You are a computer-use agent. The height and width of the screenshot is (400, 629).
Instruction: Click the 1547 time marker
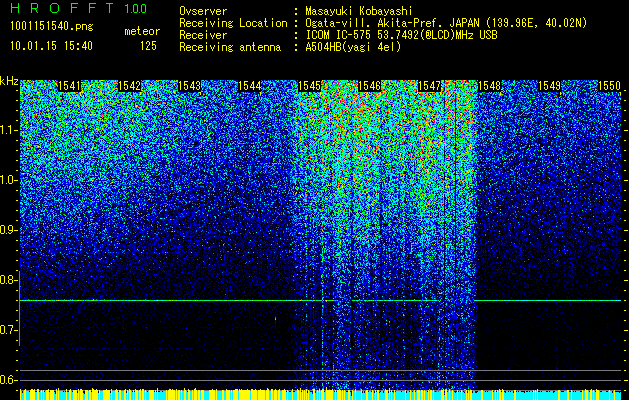pos(429,86)
